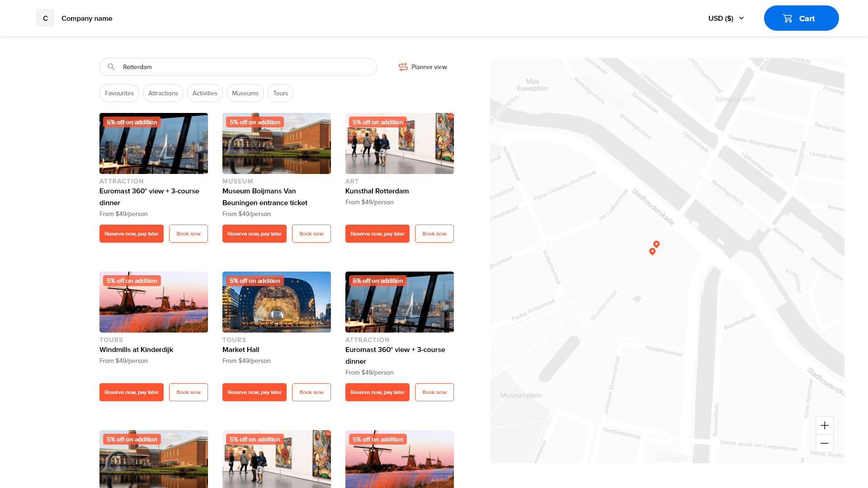Expand the USD ($) currency dropdown
This screenshot has height=488, width=868.
[x=726, y=19]
